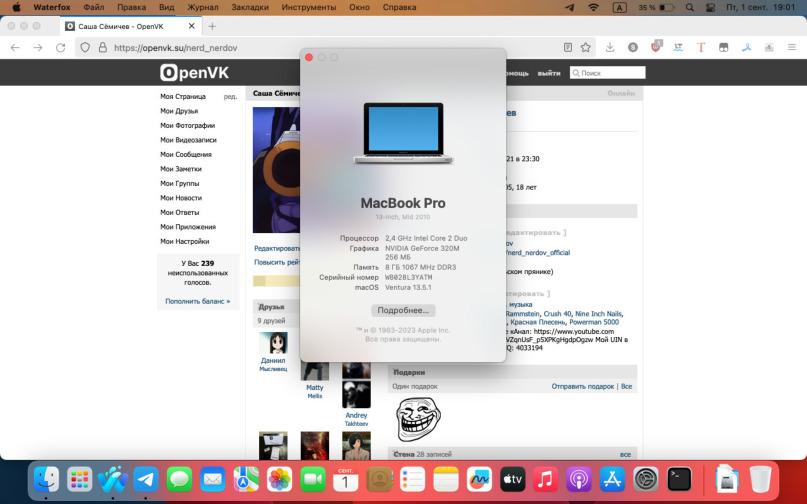The height and width of the screenshot is (504, 807).
Task: Open System Settings from the Dock
Action: pyautogui.click(x=646, y=480)
